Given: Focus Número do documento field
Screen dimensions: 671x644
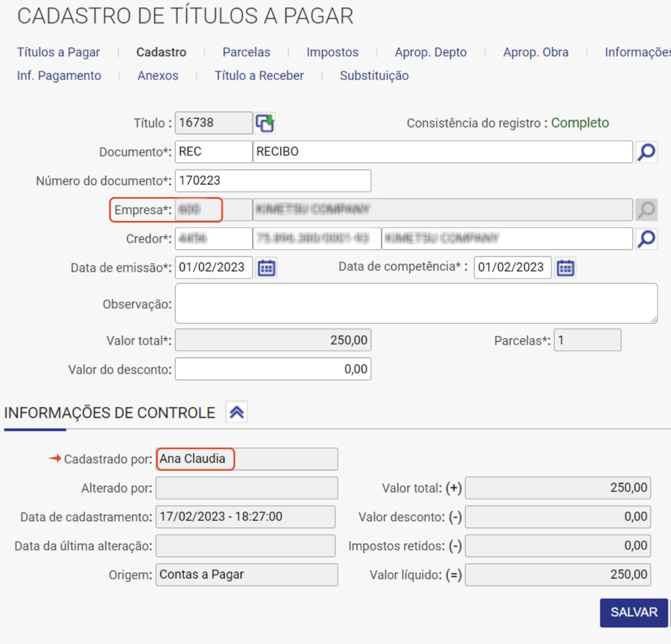Looking at the screenshot, I should (273, 181).
